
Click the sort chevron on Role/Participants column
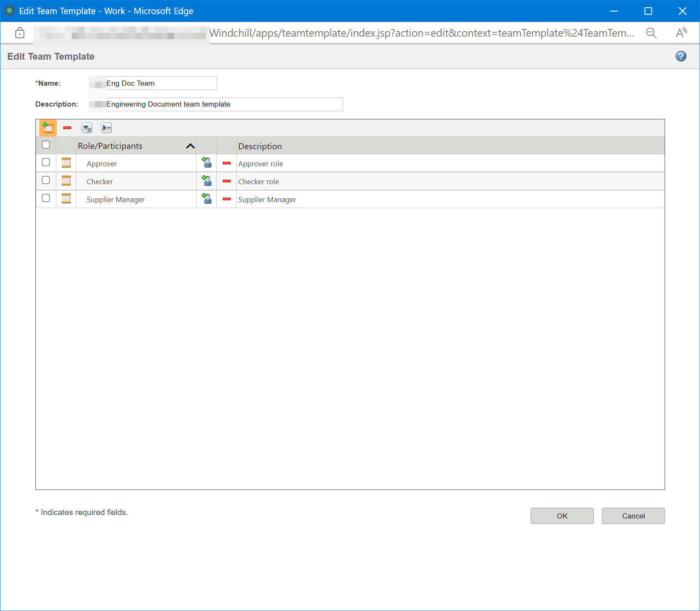point(190,145)
